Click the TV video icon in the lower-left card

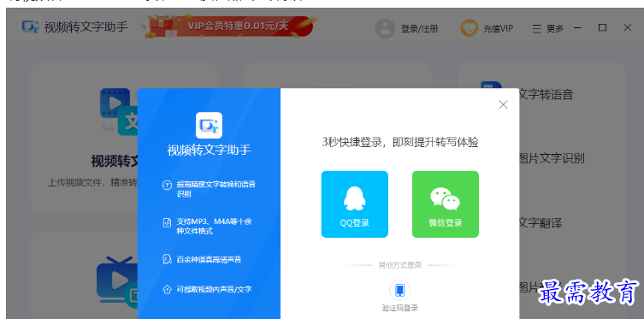click(117, 283)
